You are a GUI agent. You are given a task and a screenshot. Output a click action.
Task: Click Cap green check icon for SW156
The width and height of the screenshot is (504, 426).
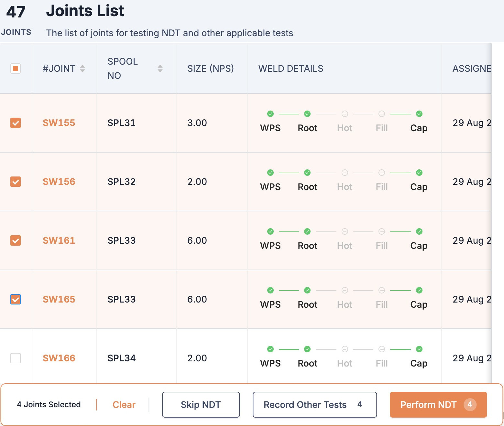pyautogui.click(x=419, y=173)
